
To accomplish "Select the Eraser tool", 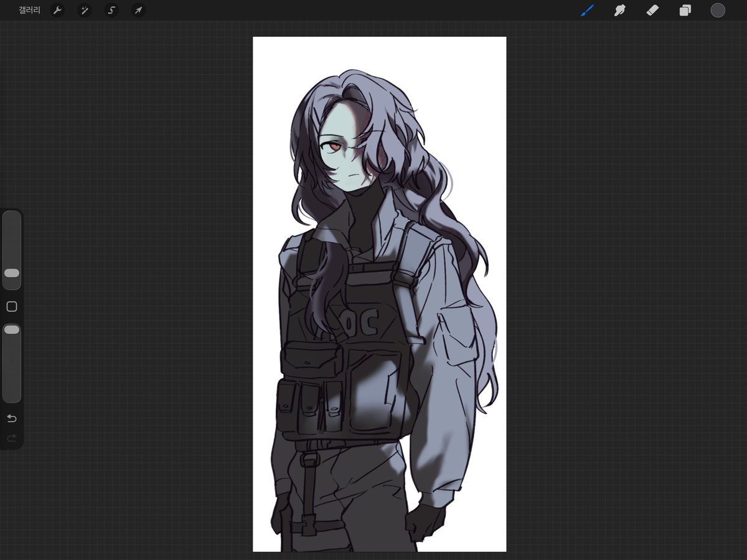I will pyautogui.click(x=652, y=10).
